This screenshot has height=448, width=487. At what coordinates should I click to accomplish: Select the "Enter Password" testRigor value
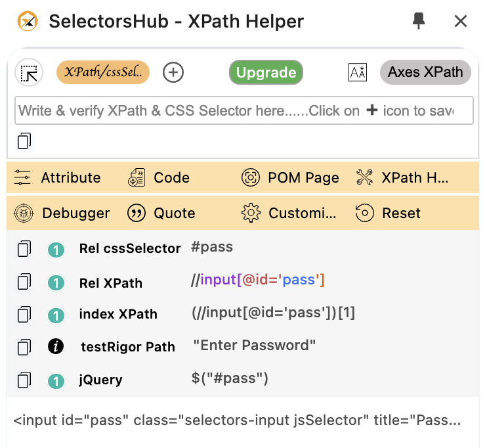tap(254, 345)
